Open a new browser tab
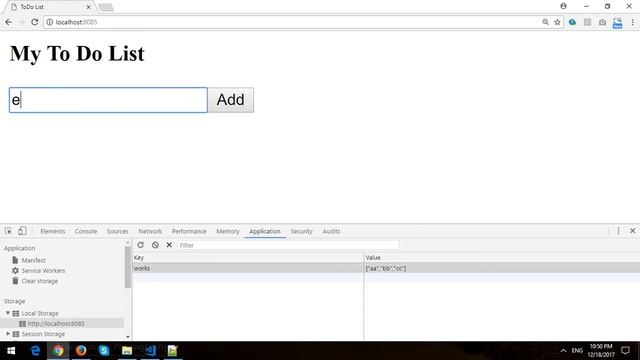Image resolution: width=640 pixels, height=360 pixels. (106, 7)
